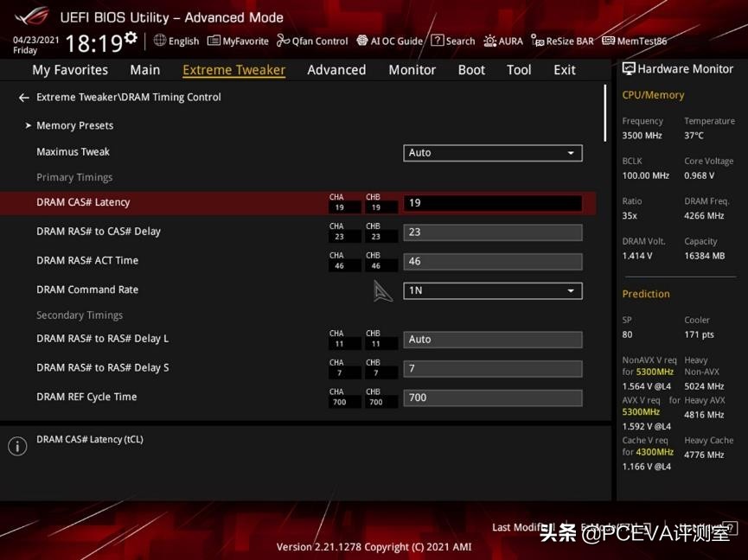Image resolution: width=748 pixels, height=560 pixels.
Task: Click the 04/23/2021 date text
Action: 36,40
